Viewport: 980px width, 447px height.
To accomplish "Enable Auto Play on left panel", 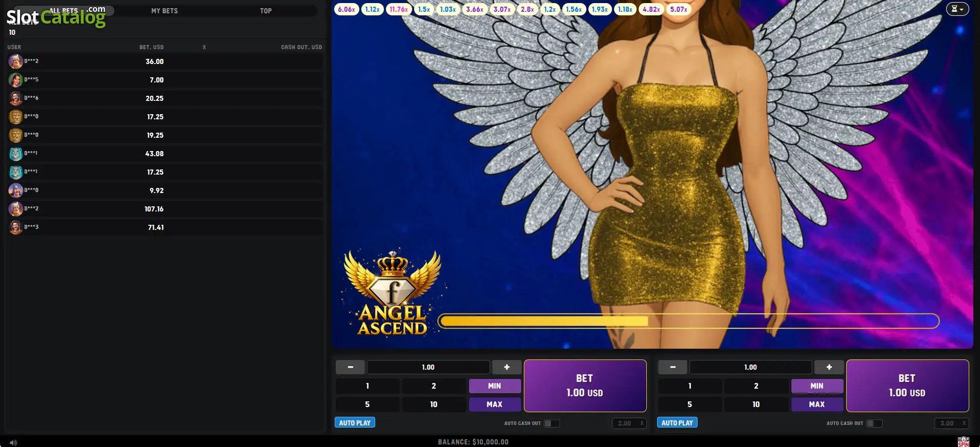I will pos(355,423).
